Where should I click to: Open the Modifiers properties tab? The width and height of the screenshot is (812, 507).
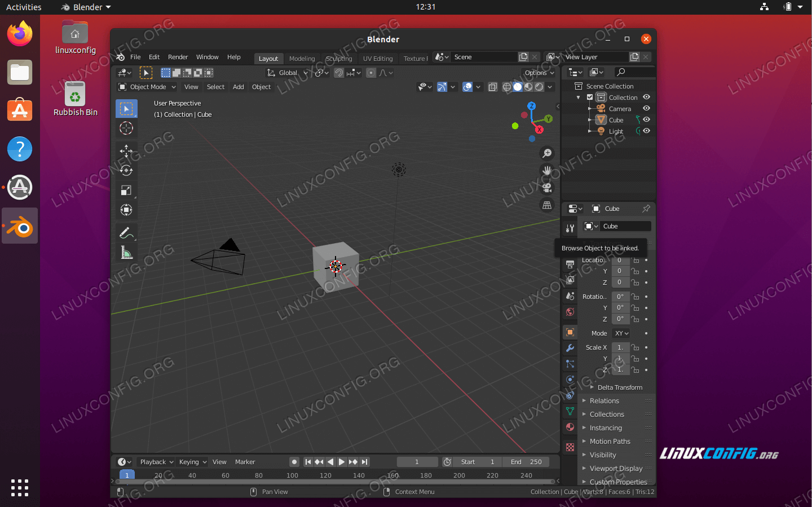570,348
